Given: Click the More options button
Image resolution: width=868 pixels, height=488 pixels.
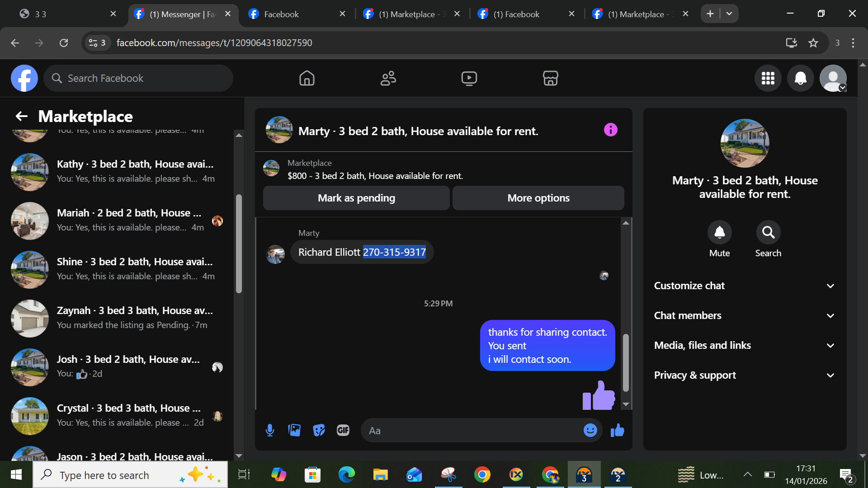Looking at the screenshot, I should coord(538,198).
